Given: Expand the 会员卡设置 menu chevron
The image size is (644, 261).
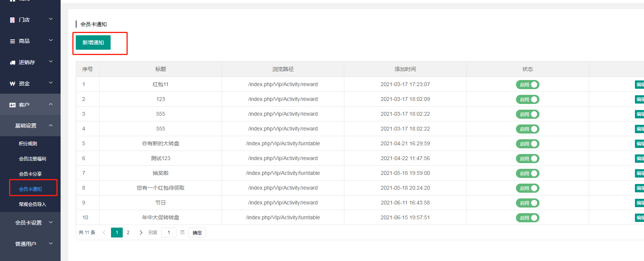Looking at the screenshot, I should point(51,222).
